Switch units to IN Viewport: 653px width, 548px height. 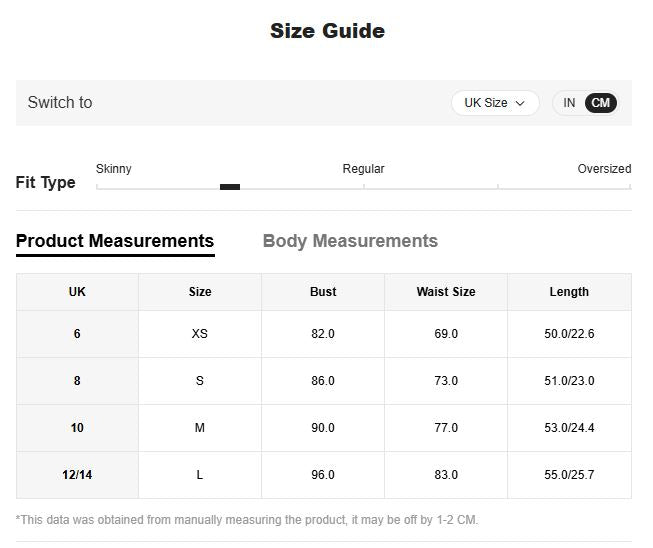569,103
